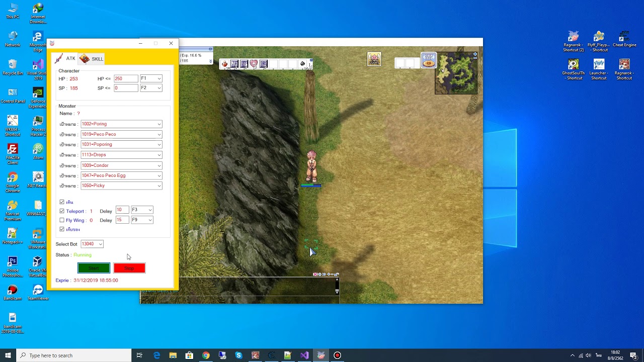Expand the 1019=Peco Peco target dropdown
The height and width of the screenshot is (362, 644).
pyautogui.click(x=121, y=134)
